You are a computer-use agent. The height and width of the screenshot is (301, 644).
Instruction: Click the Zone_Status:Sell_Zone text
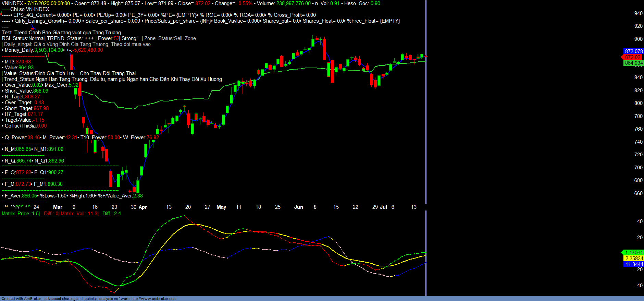[x=170, y=38]
